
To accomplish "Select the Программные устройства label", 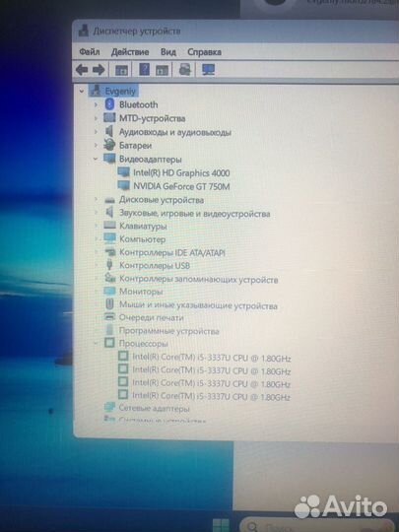I will pos(169,331).
